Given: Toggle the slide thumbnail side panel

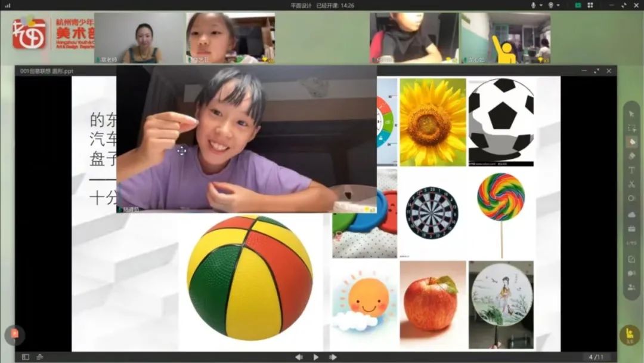Looking at the screenshot, I should 26,357.
